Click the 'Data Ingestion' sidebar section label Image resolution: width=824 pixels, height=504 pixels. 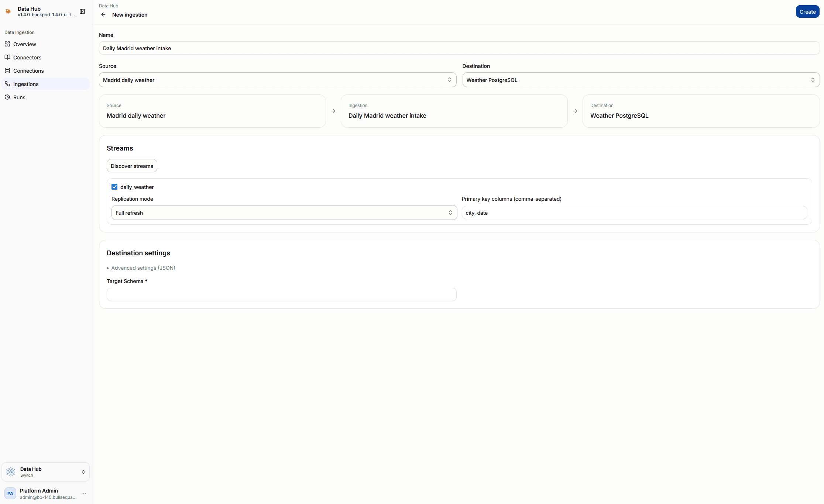pyautogui.click(x=20, y=32)
